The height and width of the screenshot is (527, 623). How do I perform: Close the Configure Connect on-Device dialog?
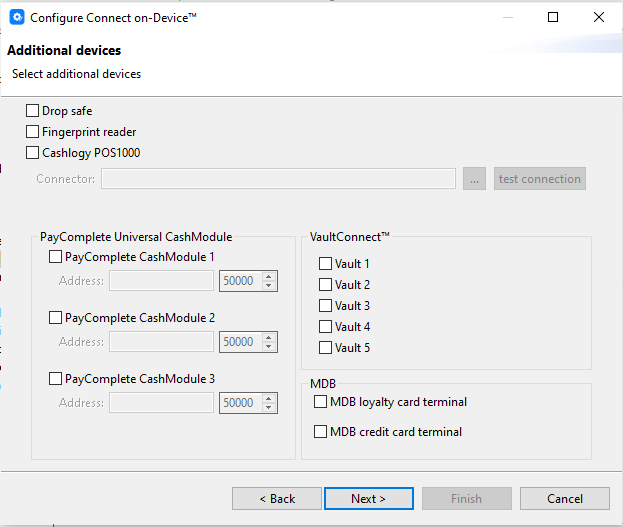(599, 17)
